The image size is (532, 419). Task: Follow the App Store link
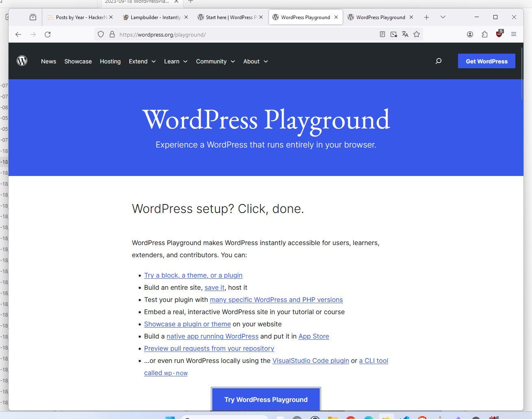314,336
